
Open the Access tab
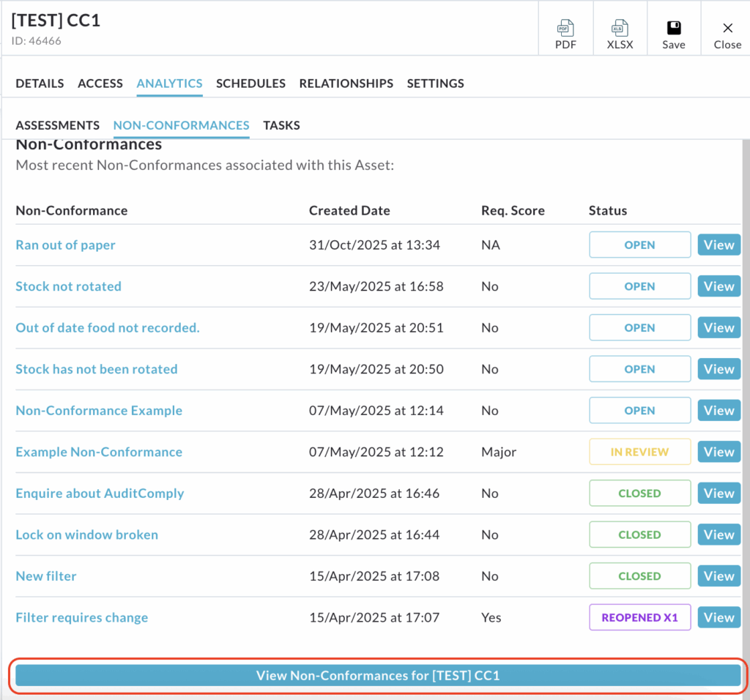pyautogui.click(x=100, y=83)
